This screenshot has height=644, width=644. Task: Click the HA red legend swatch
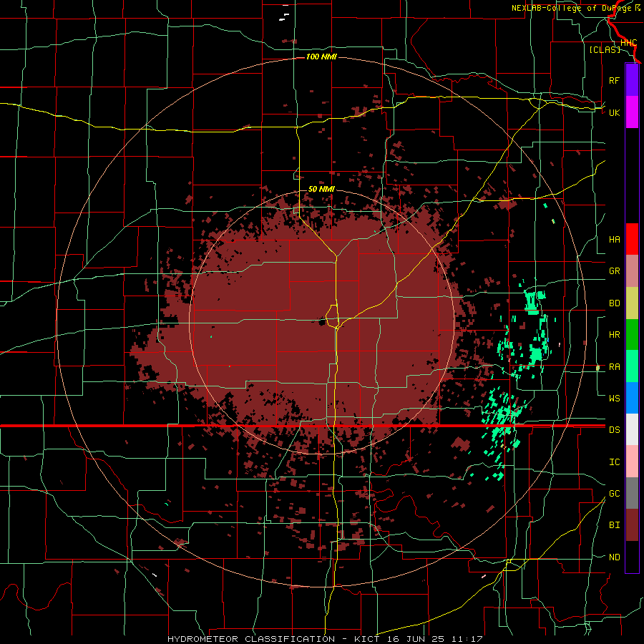coord(632,239)
